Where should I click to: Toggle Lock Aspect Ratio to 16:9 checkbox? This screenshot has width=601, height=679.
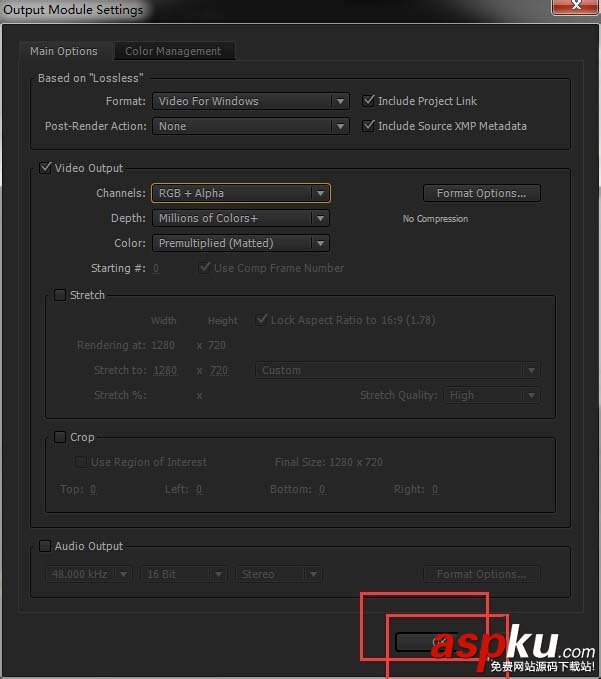click(261, 320)
